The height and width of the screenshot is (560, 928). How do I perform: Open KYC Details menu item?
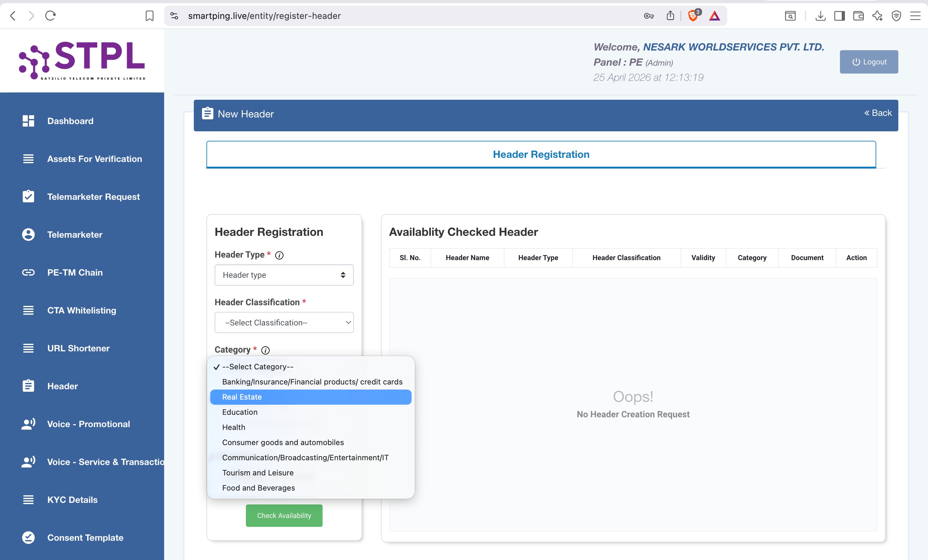72,500
